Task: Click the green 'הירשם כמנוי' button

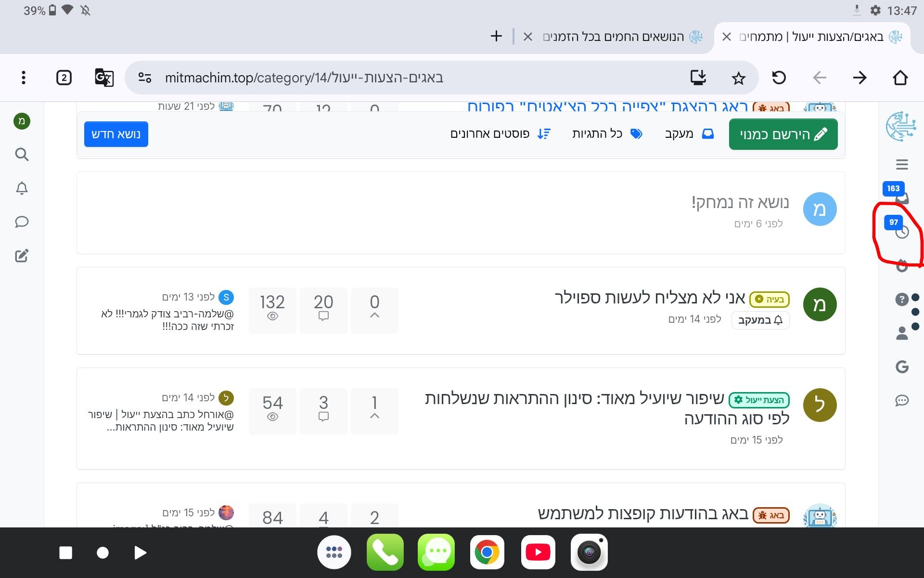Action: pos(783,134)
